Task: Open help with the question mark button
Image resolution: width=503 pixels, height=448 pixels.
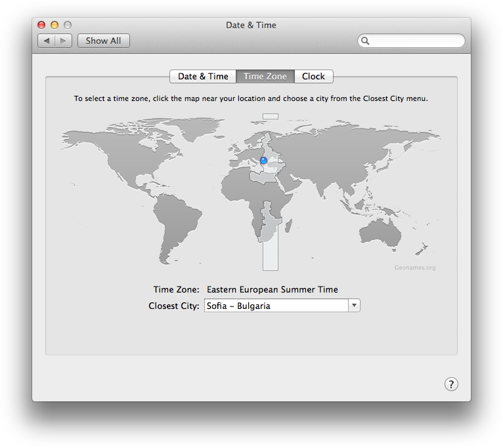Action: [x=451, y=384]
